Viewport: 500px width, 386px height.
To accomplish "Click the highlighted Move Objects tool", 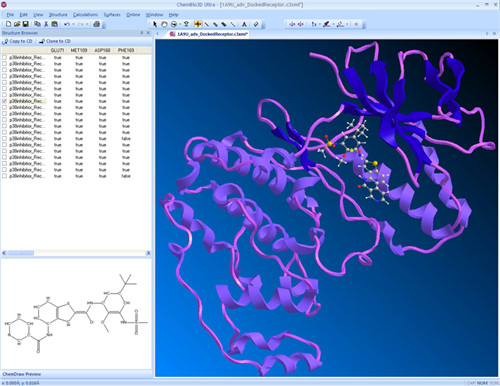I will (x=198, y=24).
